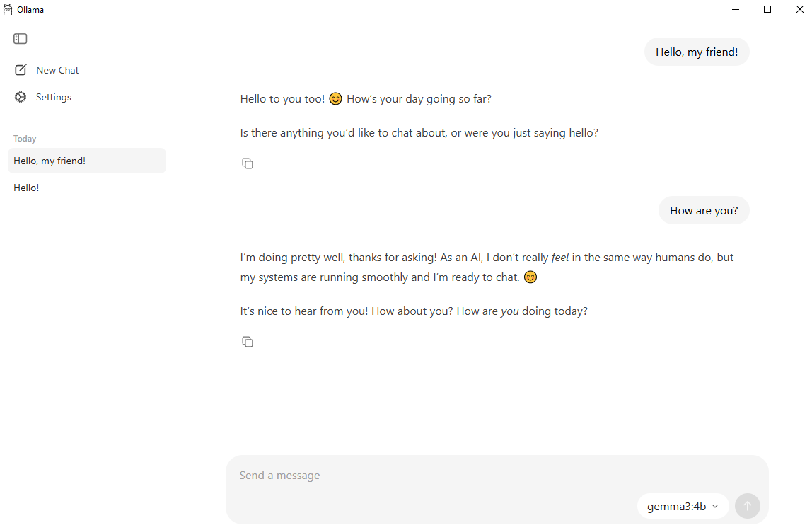Open the gemma3:4b model selector
This screenshot has width=812, height=530.
click(x=683, y=506)
